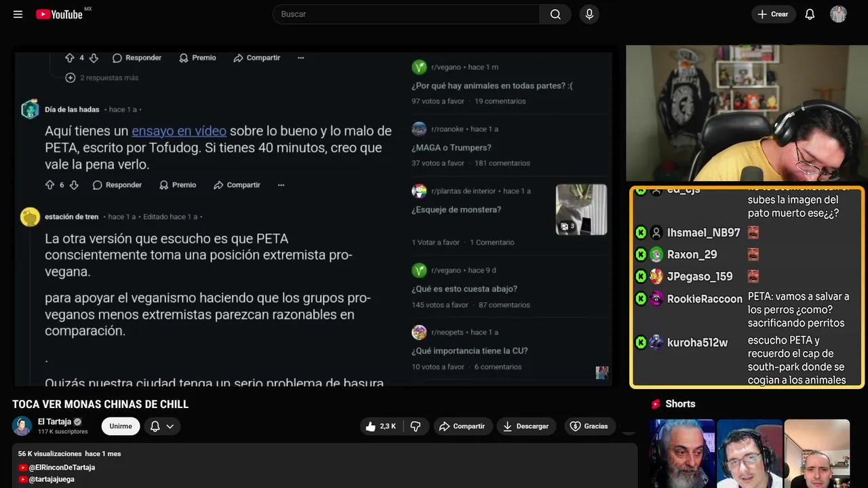The height and width of the screenshot is (488, 868).
Task: Download the video with Descargar
Action: [x=526, y=426]
